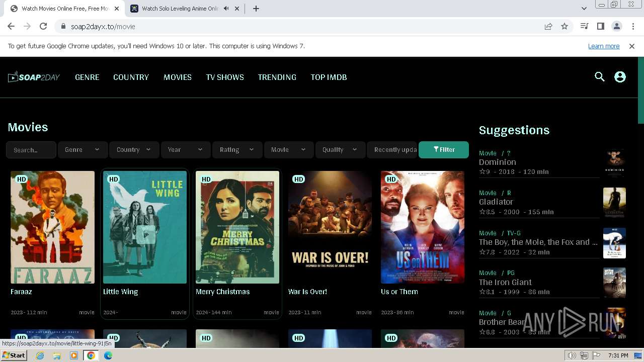Click the Search text field in filters

[x=31, y=150]
